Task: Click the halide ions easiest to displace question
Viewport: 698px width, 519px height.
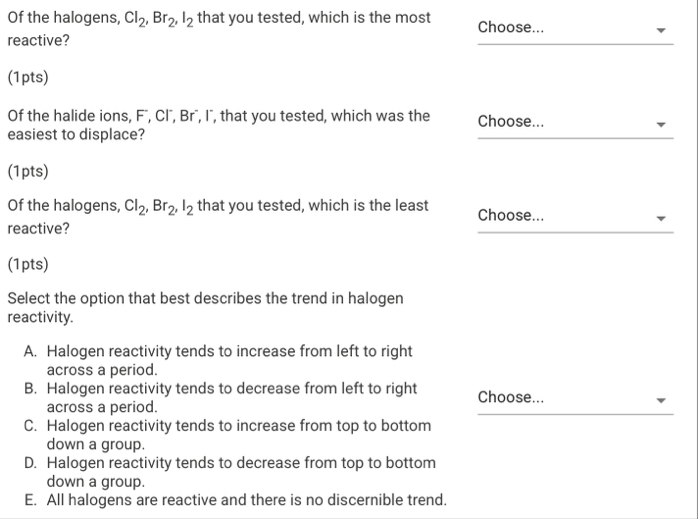Action: coord(219,125)
